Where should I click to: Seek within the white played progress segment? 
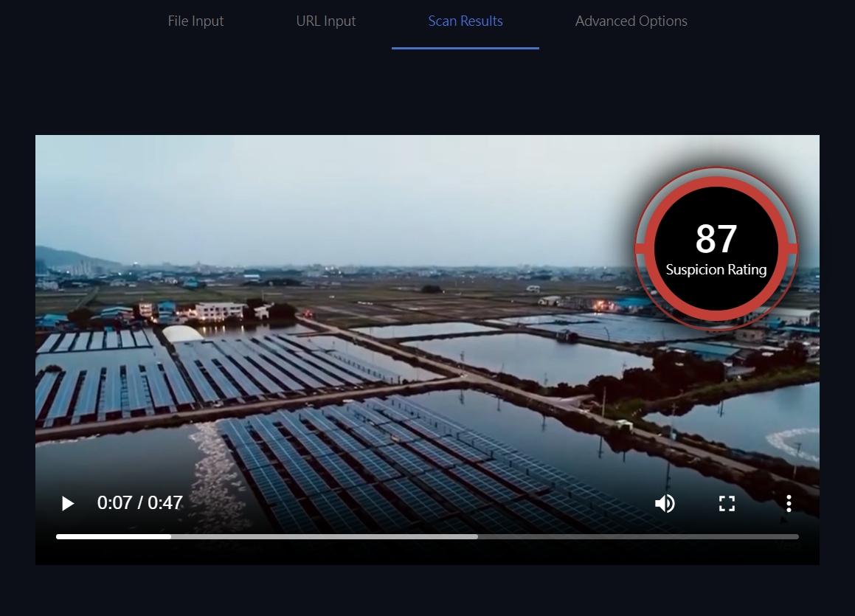click(111, 536)
